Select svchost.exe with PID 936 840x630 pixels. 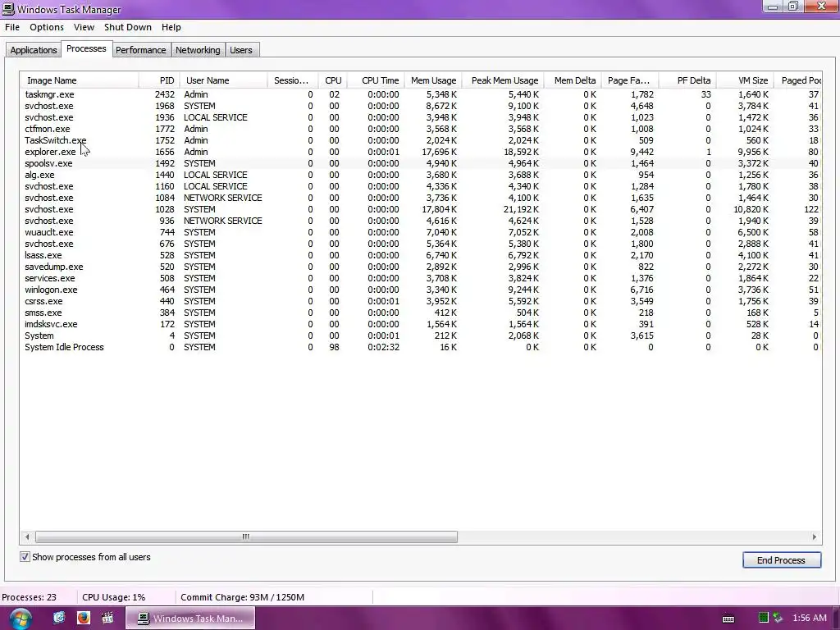coord(421,221)
